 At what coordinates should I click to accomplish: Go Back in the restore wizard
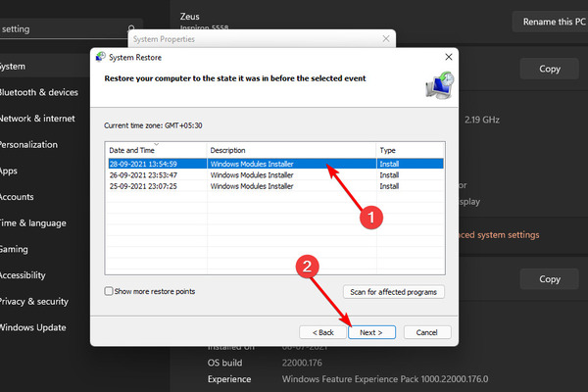[322, 332]
